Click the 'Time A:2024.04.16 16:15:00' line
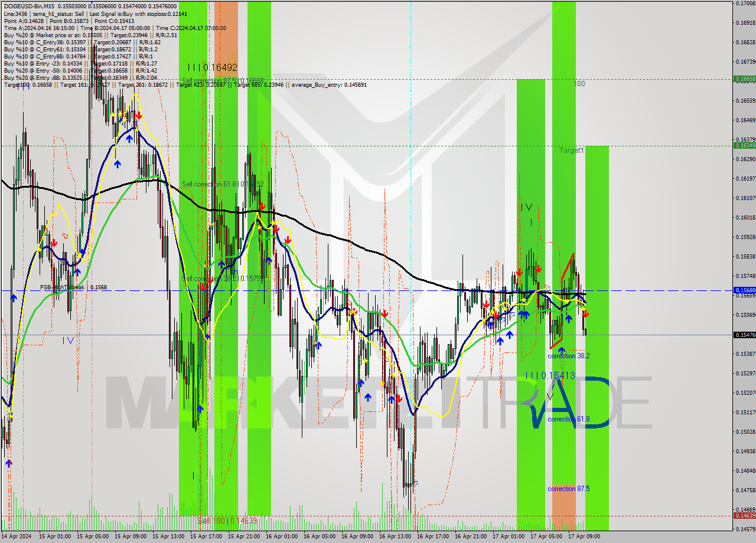The width and height of the screenshot is (756, 543). coord(115,28)
